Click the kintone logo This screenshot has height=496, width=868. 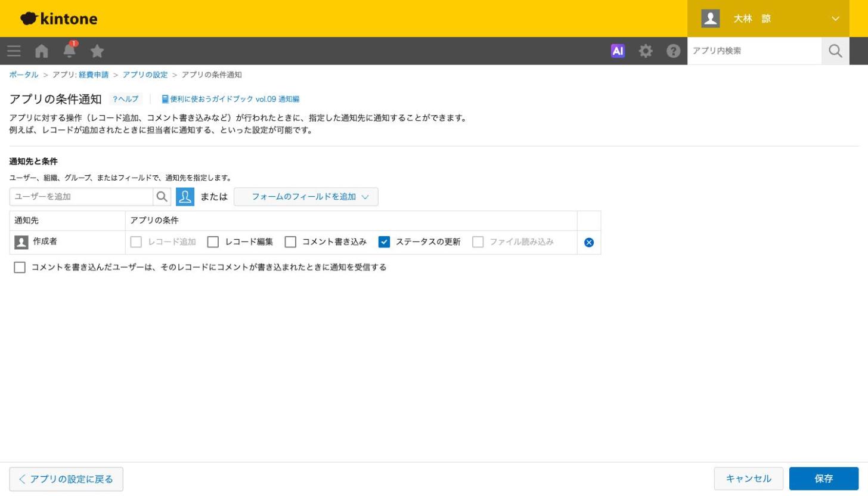click(x=58, y=18)
